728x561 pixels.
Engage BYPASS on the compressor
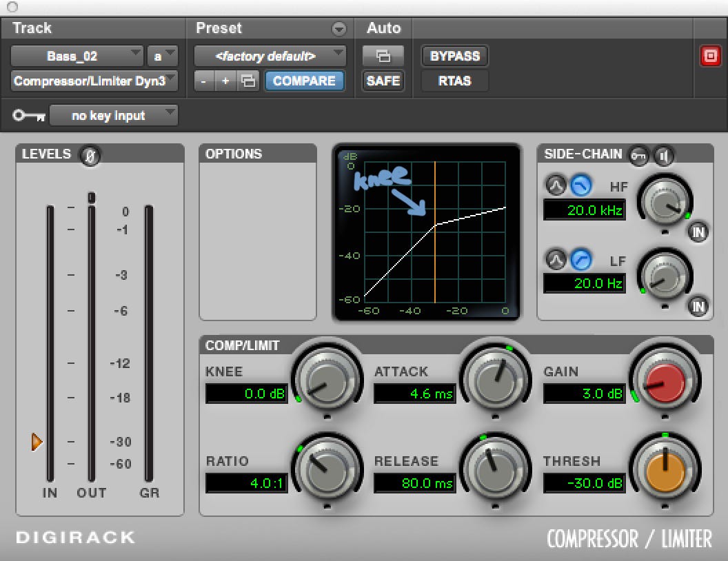coord(454,56)
